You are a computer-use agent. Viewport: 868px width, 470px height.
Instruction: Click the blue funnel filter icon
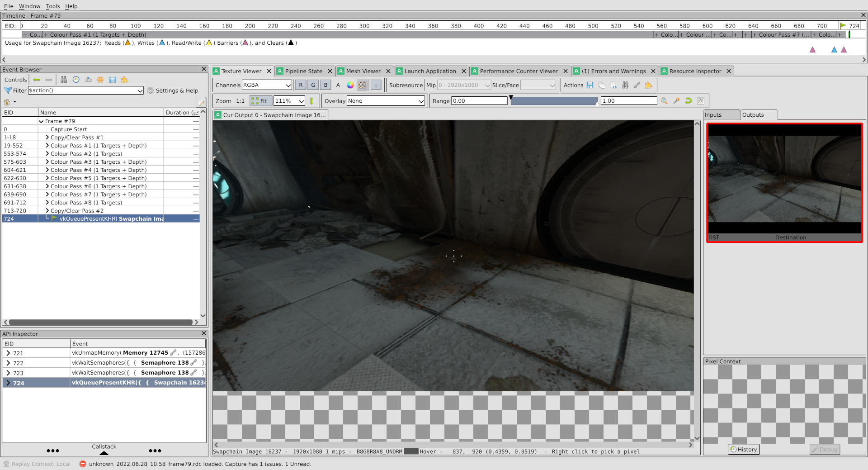coord(8,90)
